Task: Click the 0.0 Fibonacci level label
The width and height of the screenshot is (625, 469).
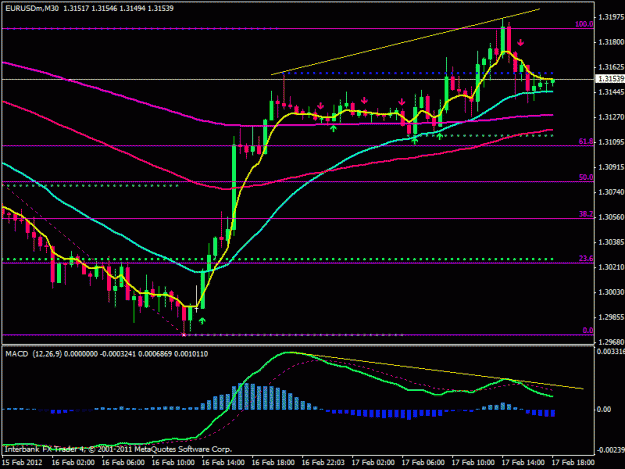Action: coord(588,330)
